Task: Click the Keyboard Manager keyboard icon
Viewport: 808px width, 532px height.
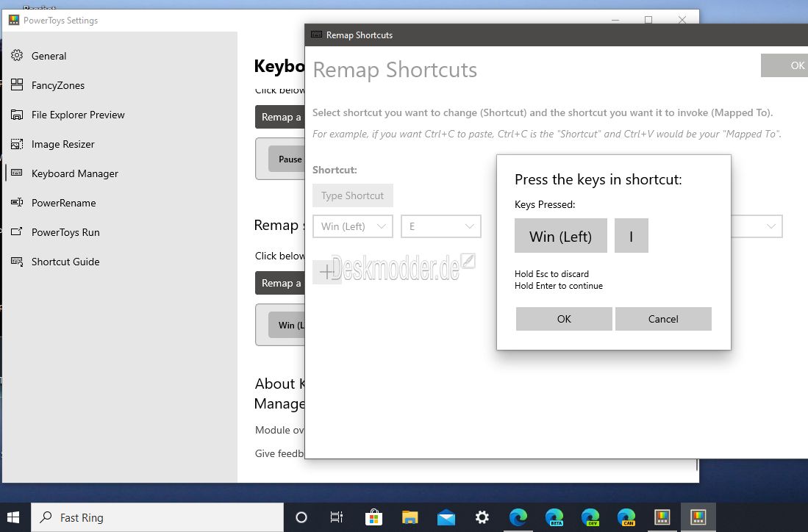Action: click(x=17, y=173)
